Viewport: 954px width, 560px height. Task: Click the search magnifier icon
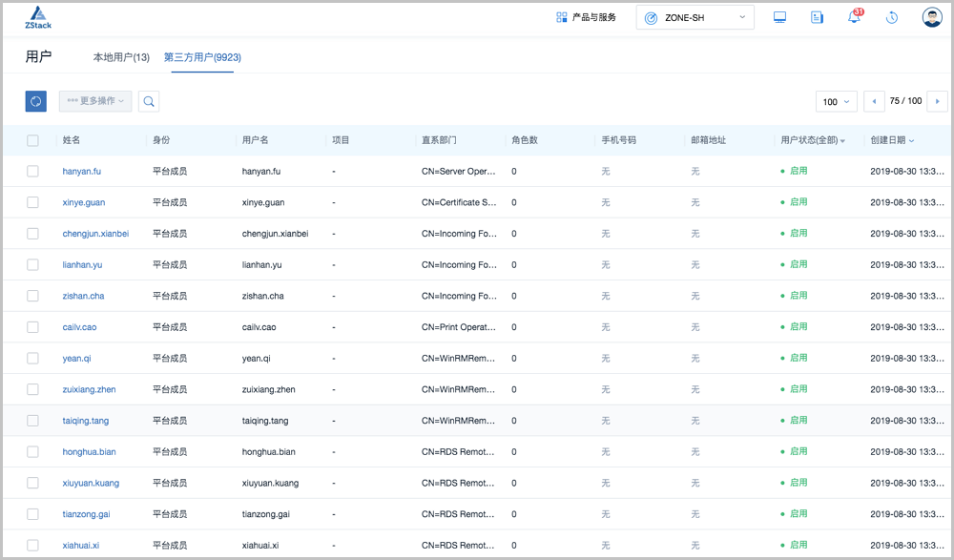coord(149,101)
